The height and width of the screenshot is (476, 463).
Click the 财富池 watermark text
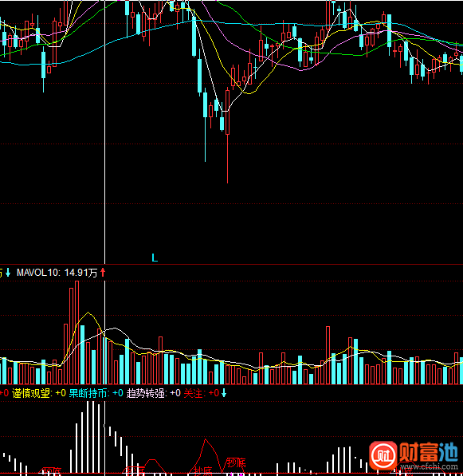pyautogui.click(x=429, y=452)
